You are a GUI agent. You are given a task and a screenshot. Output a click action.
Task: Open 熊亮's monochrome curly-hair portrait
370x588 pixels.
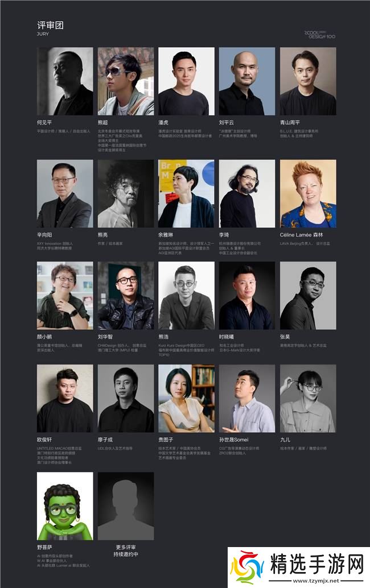pyautogui.click(x=126, y=193)
